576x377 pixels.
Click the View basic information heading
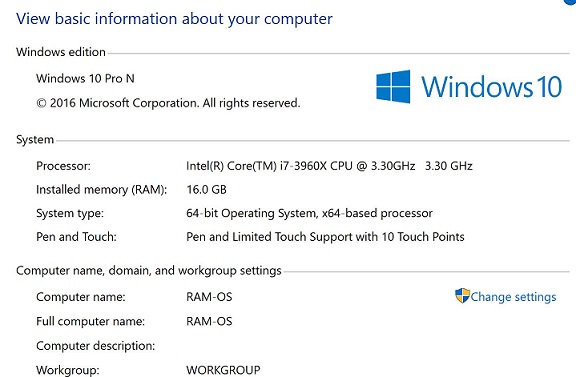pyautogui.click(x=174, y=19)
